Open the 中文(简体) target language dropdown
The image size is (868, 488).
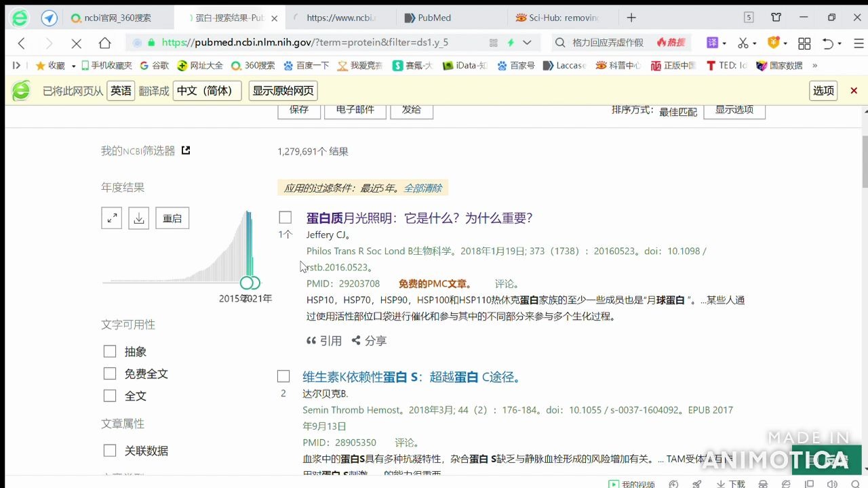pyautogui.click(x=208, y=91)
